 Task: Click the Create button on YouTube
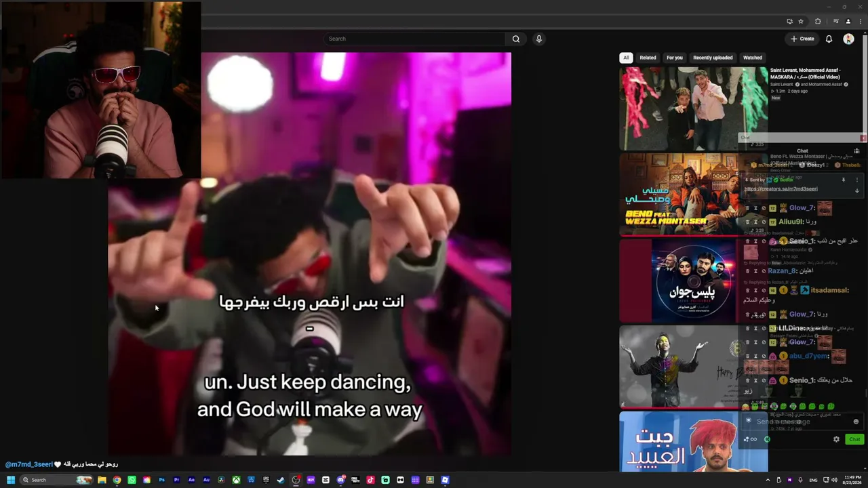(802, 39)
